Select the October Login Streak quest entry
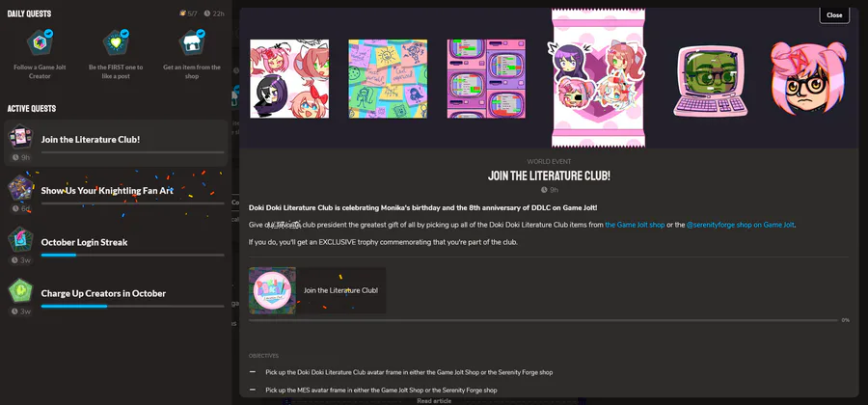The image size is (868, 405). click(x=116, y=245)
